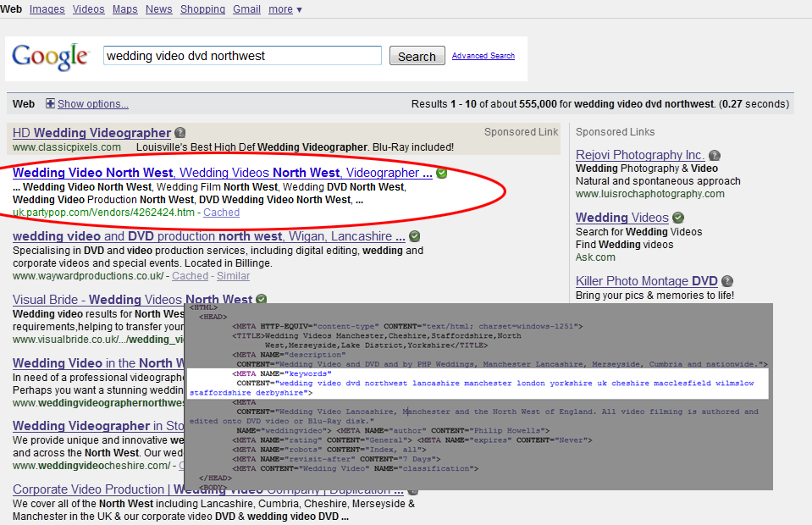Switch to the Videos tab
The image size is (812, 525).
(88, 9)
